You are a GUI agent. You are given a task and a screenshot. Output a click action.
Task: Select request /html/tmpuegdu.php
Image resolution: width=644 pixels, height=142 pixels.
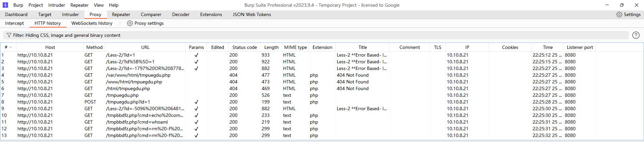tap(128, 88)
